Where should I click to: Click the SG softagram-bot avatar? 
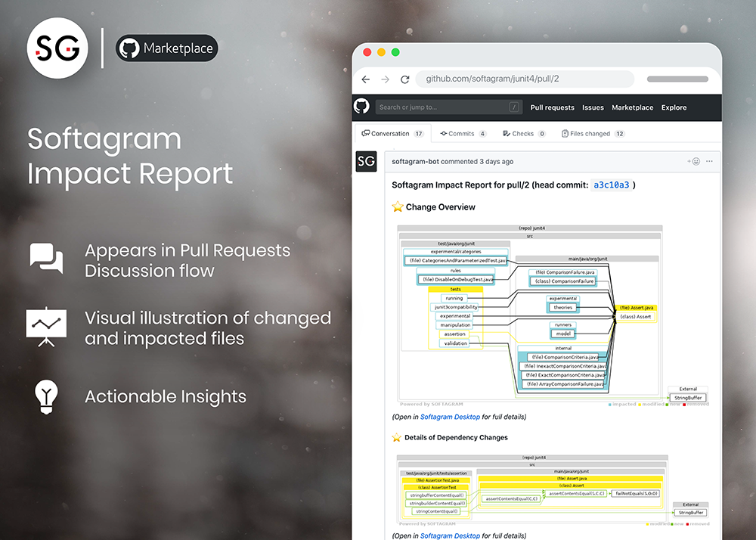pos(367,161)
